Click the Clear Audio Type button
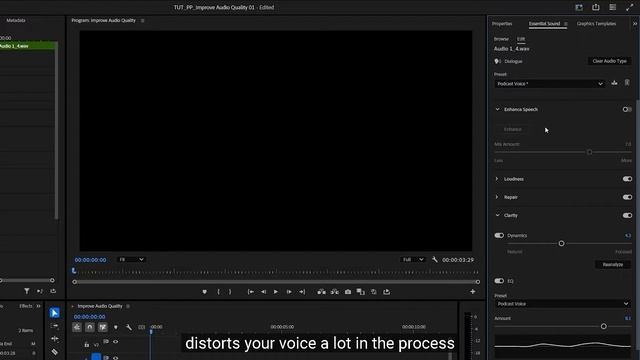This screenshot has height=360, width=640. click(x=609, y=61)
